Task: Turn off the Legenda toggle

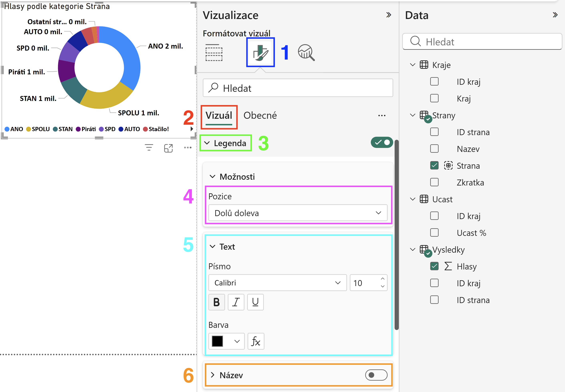Action: click(382, 143)
